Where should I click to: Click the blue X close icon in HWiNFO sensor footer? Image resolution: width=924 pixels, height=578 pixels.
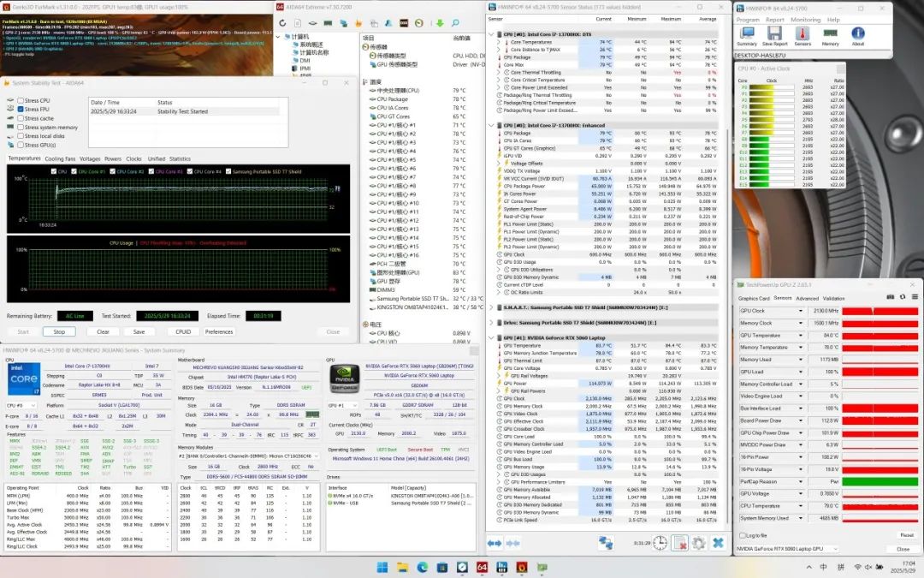pos(718,543)
